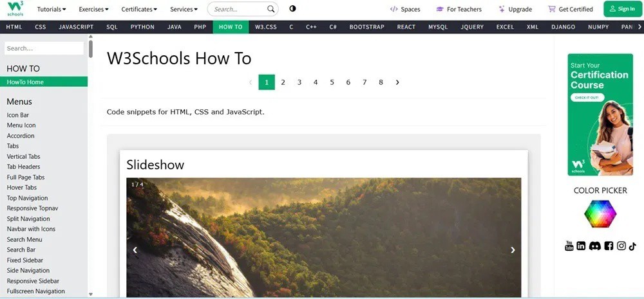Open Responsive Topnav in sidebar

point(32,208)
